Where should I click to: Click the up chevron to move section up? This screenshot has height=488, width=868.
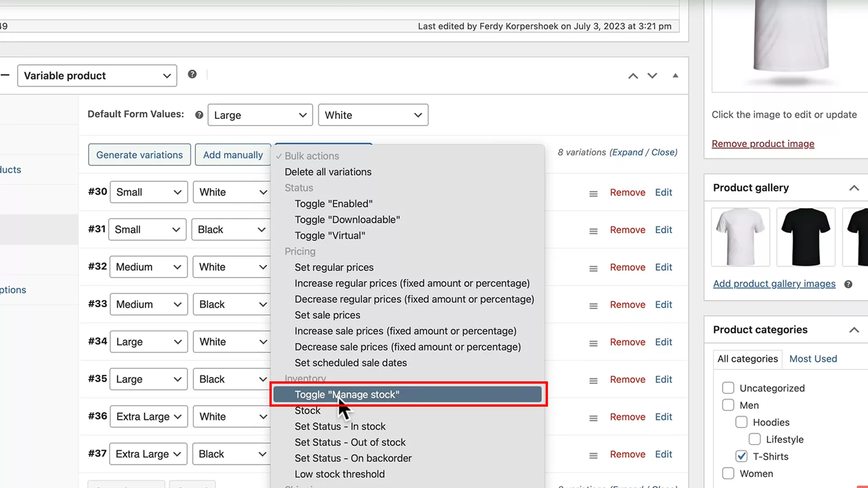click(x=633, y=75)
